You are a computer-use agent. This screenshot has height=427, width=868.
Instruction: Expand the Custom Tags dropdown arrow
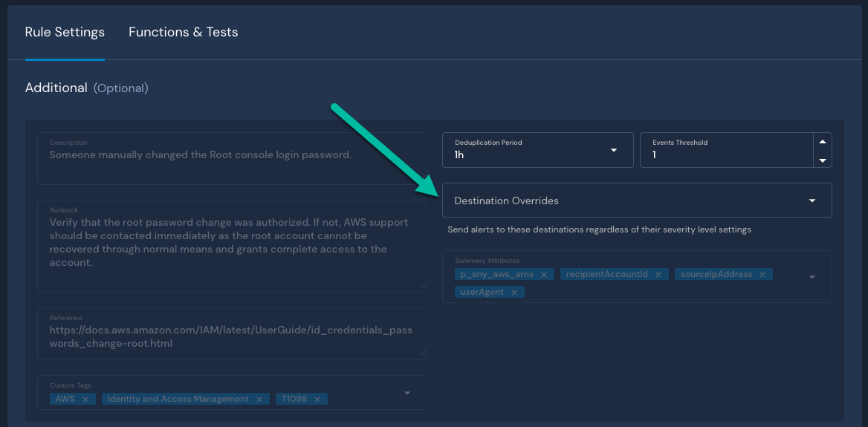point(407,393)
